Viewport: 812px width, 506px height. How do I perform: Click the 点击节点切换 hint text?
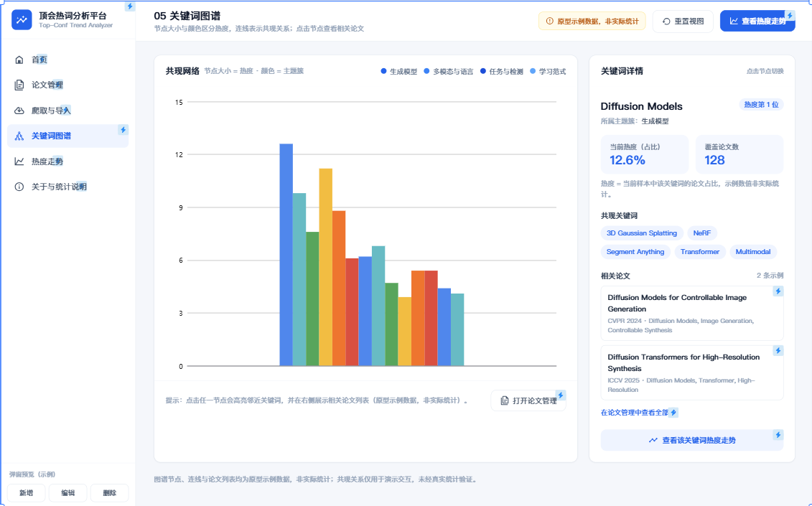[x=765, y=72]
